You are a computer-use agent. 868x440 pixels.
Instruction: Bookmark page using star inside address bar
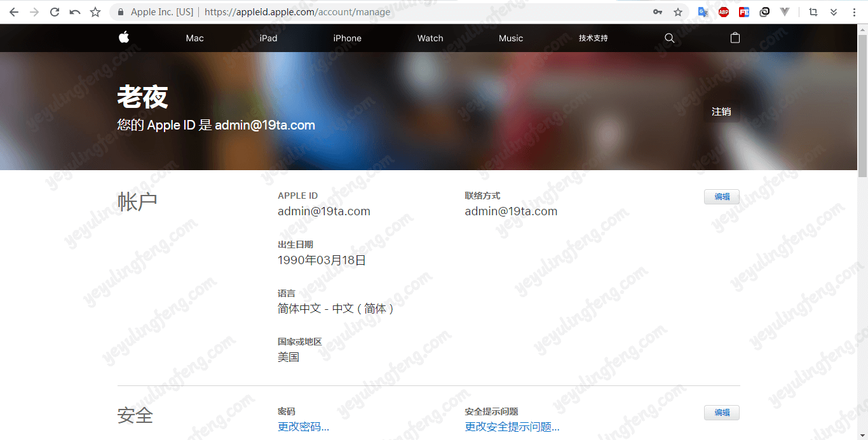pos(678,12)
